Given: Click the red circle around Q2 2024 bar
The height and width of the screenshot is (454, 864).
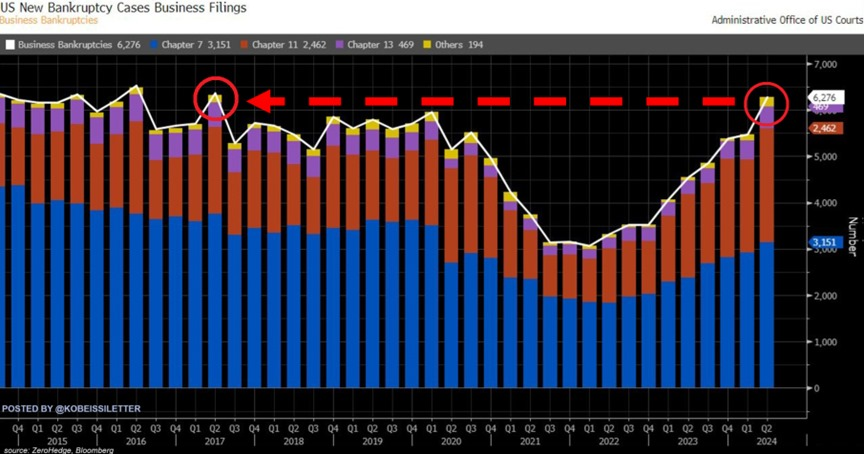Looking at the screenshot, I should (x=766, y=103).
